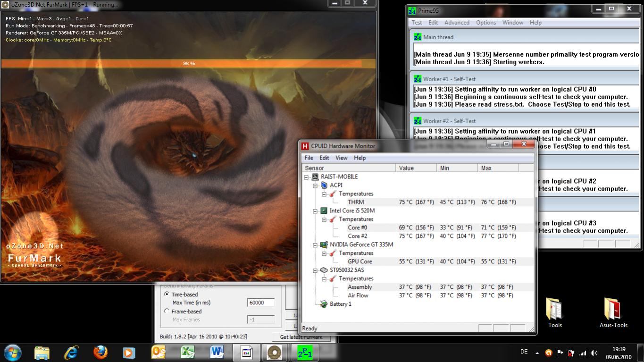Open the Prime95 Window menu
Screen dimensions: 644x362
[512, 22]
